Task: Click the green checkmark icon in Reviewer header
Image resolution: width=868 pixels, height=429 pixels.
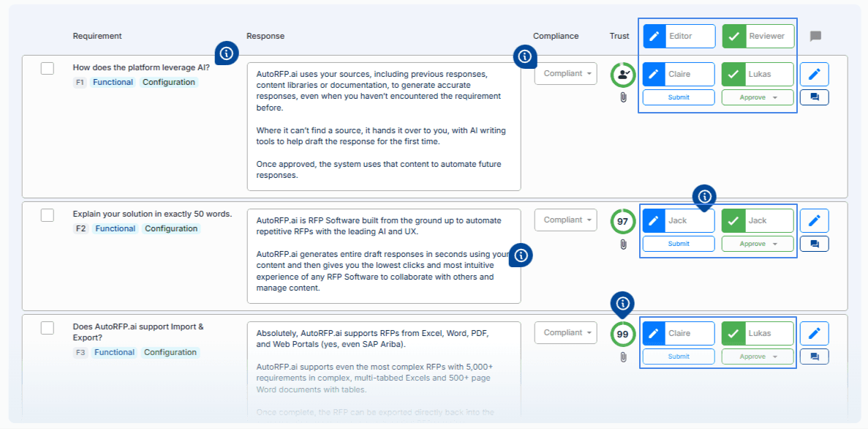Action: pyautogui.click(x=734, y=36)
